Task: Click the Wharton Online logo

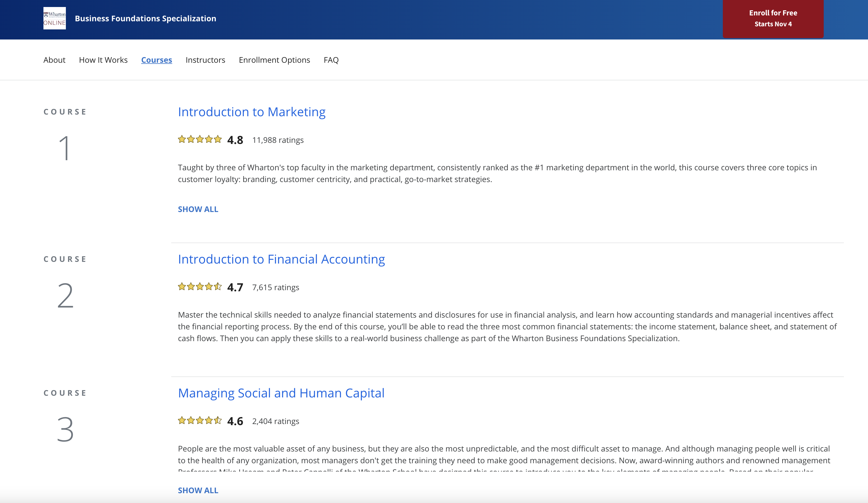Action: coord(54,18)
